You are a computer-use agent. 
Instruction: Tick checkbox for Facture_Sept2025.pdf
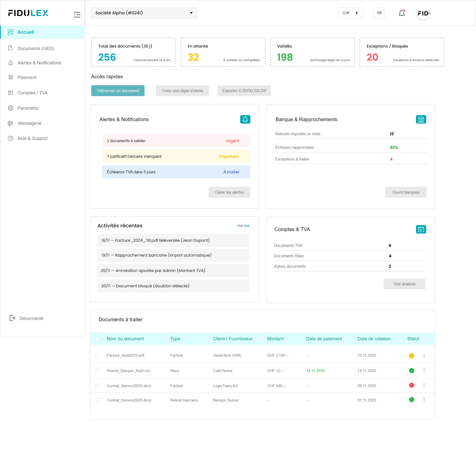tap(97, 355)
